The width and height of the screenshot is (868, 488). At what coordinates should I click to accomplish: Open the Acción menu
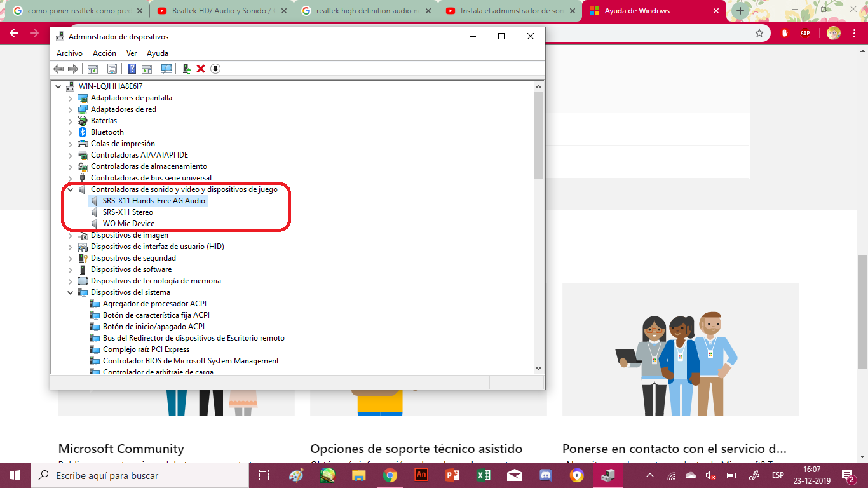tap(104, 53)
